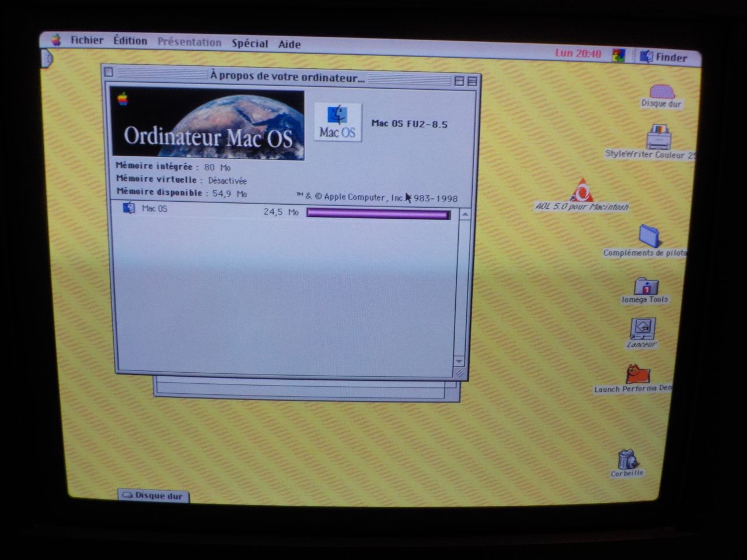The width and height of the screenshot is (747, 560).
Task: Open the Spécial menu
Action: click(x=250, y=43)
